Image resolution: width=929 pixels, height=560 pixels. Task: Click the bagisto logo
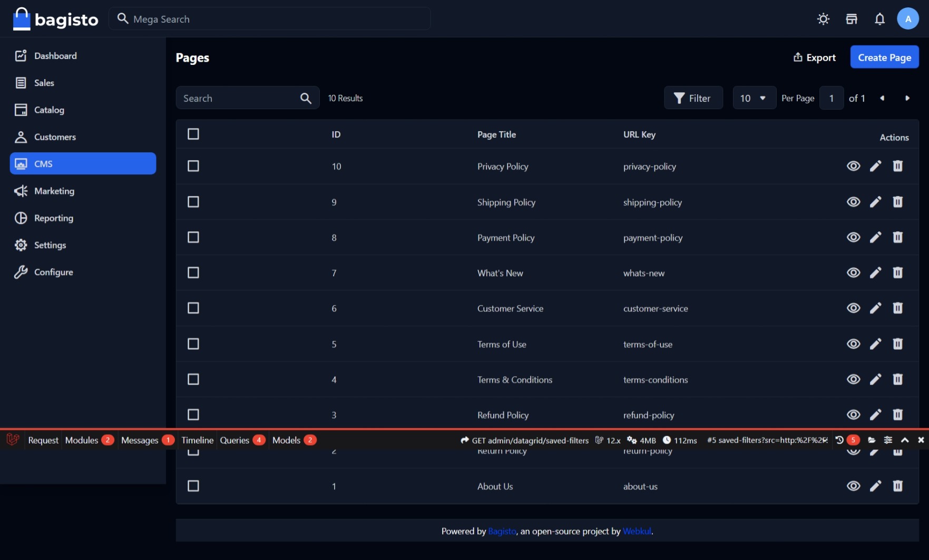point(56,19)
